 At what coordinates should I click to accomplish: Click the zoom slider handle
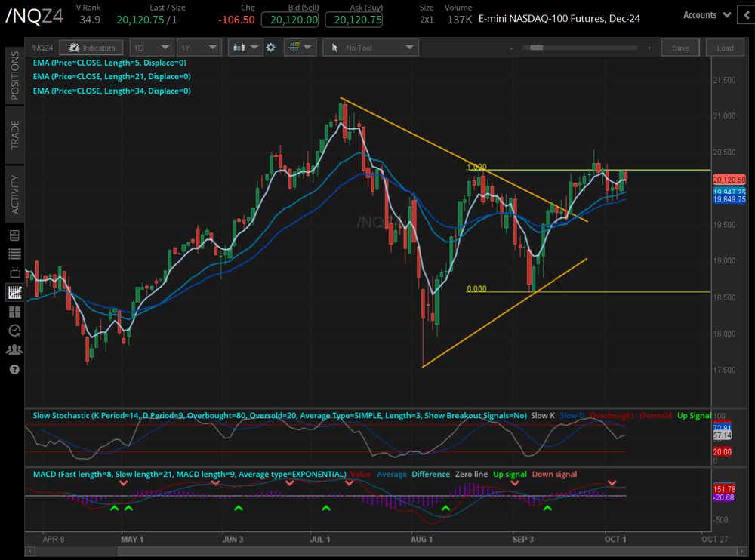tap(536, 48)
